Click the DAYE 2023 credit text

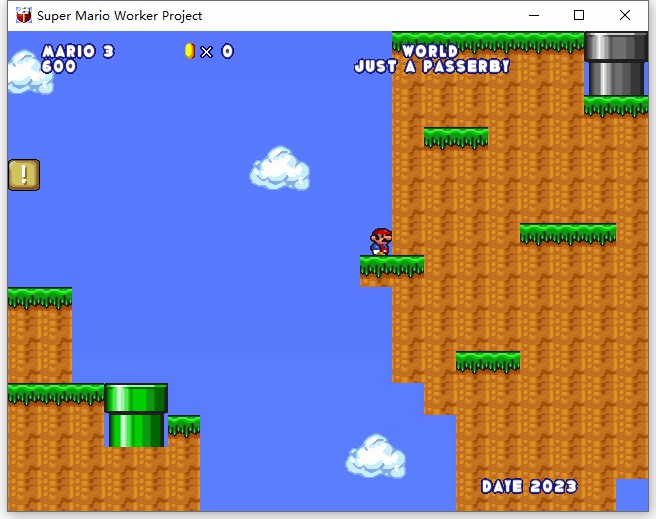tap(529, 486)
